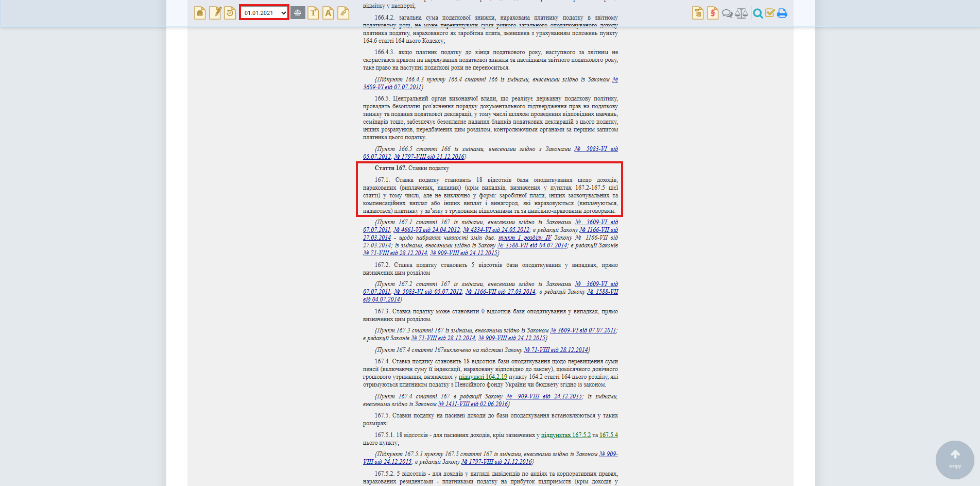Open the document structure tree icon
980x486 pixels.
[x=698, y=13]
